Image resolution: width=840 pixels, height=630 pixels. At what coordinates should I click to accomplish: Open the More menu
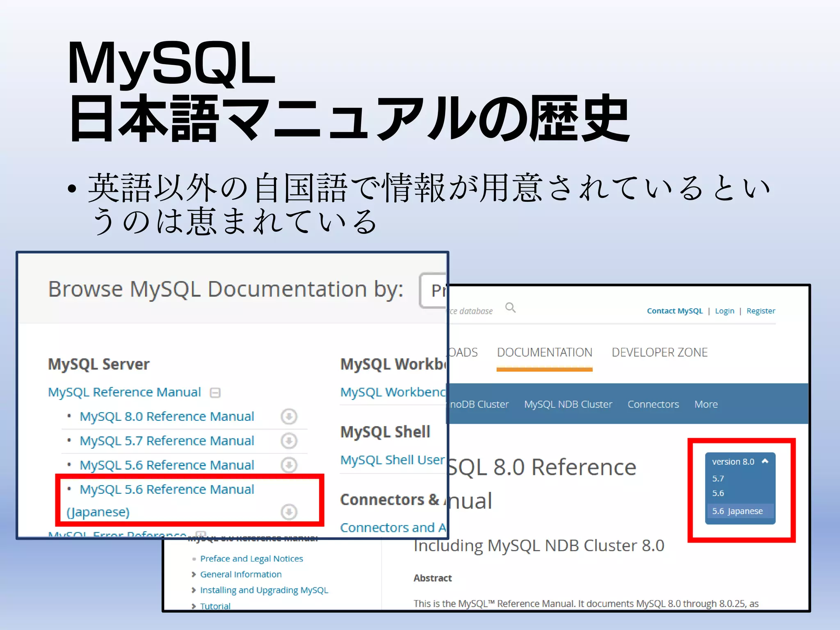coord(706,404)
